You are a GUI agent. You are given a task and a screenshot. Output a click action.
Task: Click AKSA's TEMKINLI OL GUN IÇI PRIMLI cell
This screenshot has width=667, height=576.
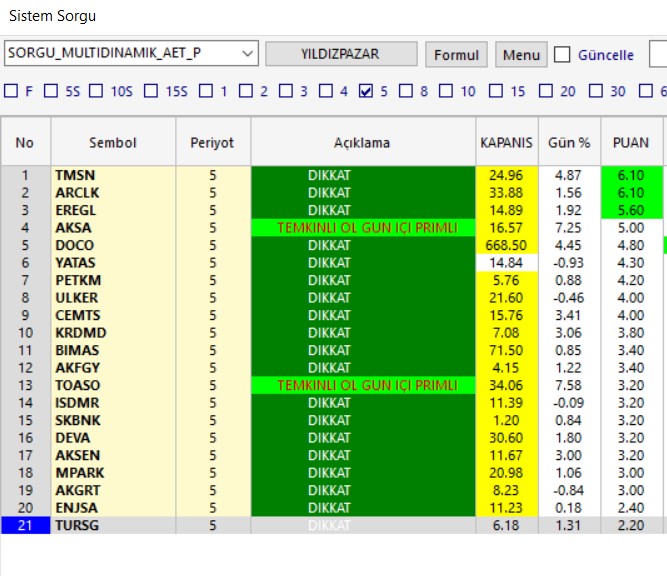(x=363, y=228)
